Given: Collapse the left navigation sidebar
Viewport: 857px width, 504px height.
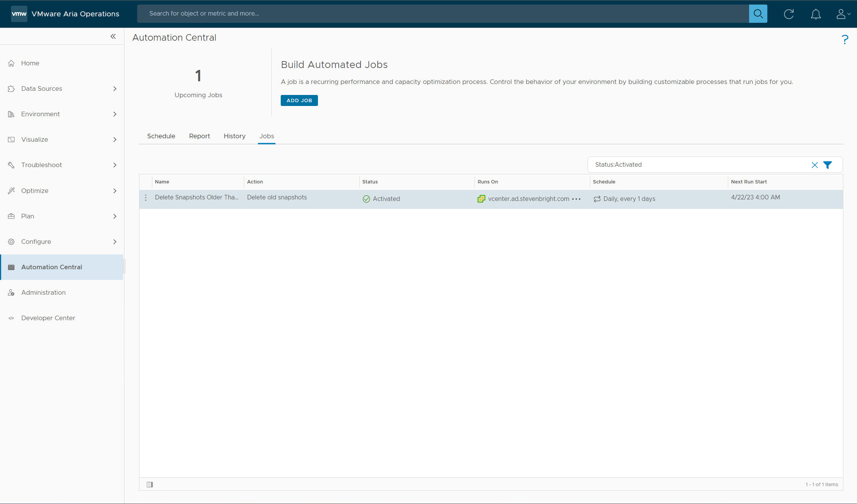Looking at the screenshot, I should click(x=113, y=36).
